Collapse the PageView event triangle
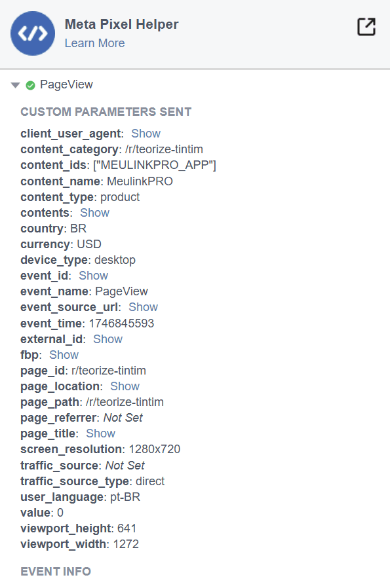The height and width of the screenshot is (588, 390). click(x=15, y=85)
